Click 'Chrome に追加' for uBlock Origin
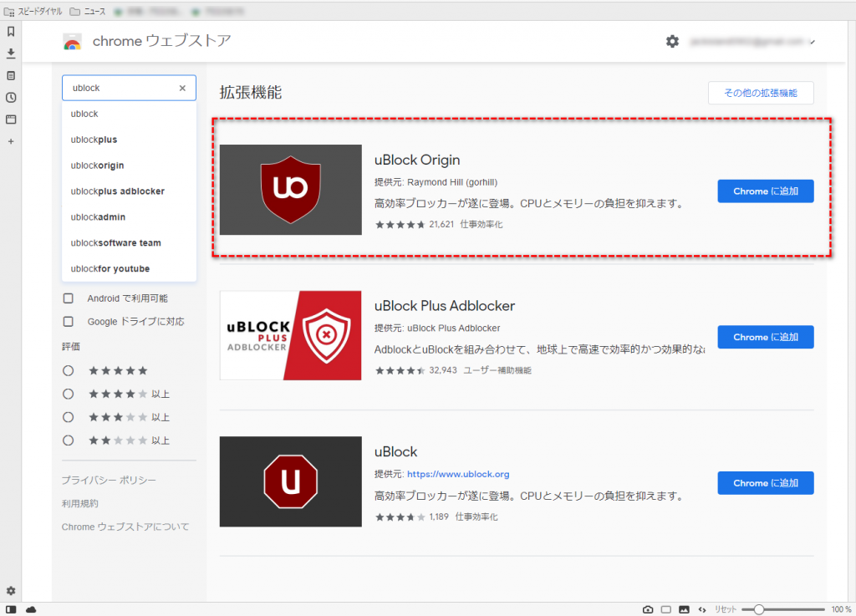 point(765,191)
